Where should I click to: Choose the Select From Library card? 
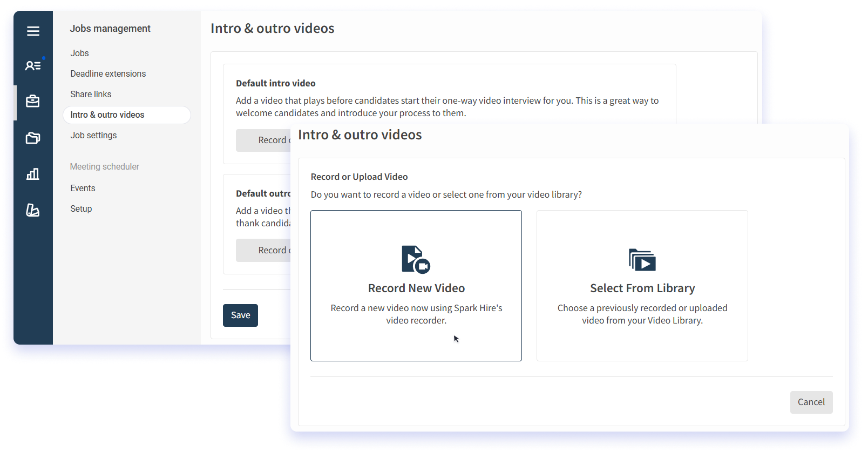click(642, 286)
